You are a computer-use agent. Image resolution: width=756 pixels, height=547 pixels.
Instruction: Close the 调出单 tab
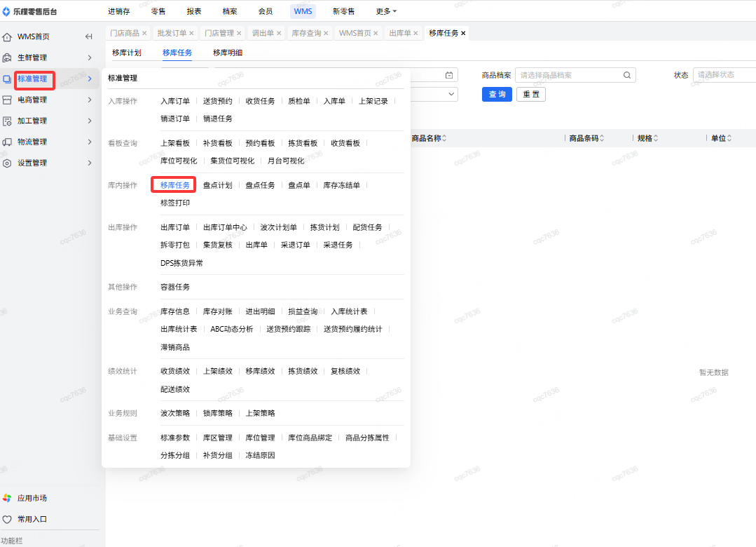click(x=279, y=34)
